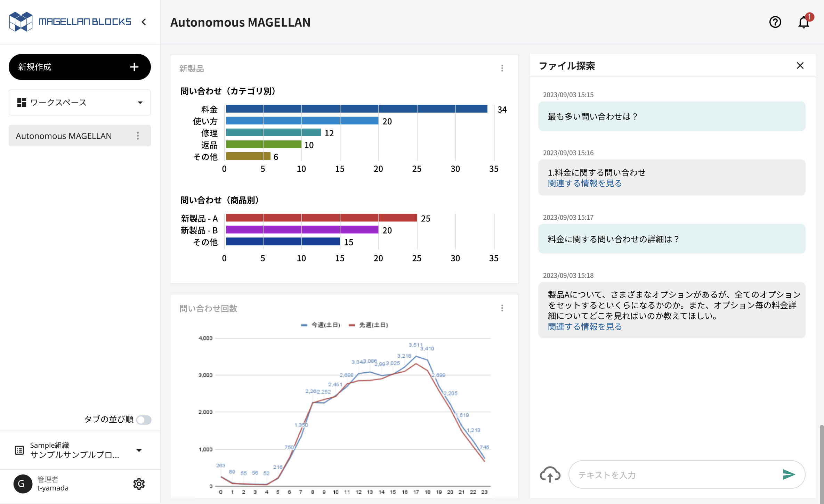Click the 新規作成 button

coord(80,67)
